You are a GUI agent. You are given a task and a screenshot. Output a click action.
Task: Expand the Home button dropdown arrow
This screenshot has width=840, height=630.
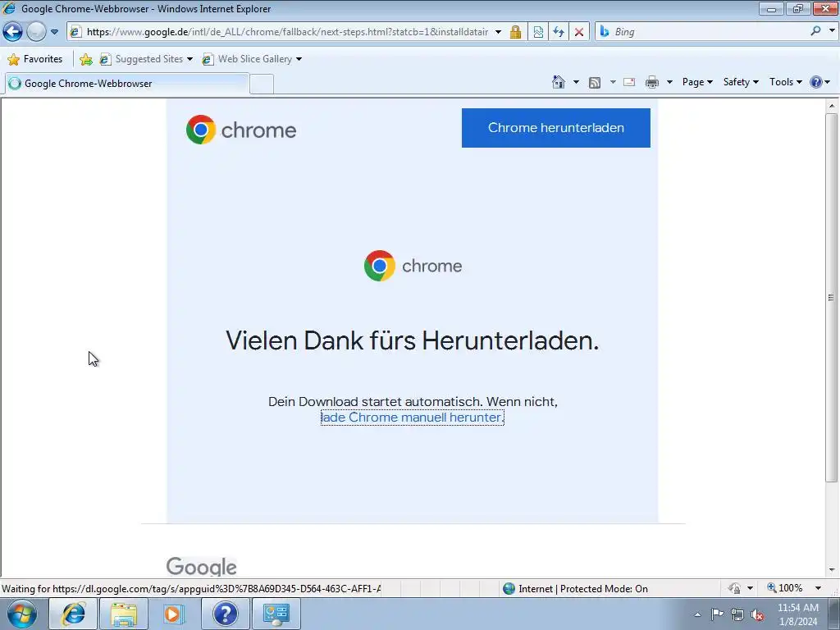click(x=576, y=82)
